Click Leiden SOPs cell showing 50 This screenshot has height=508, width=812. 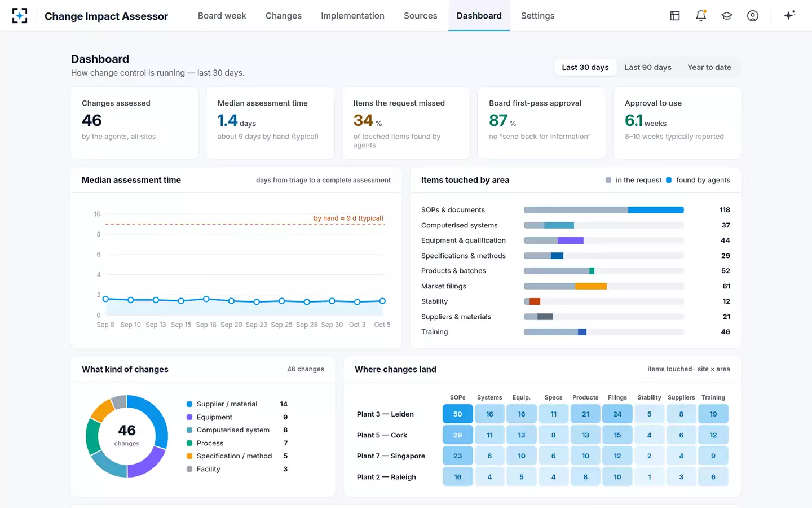pos(458,414)
